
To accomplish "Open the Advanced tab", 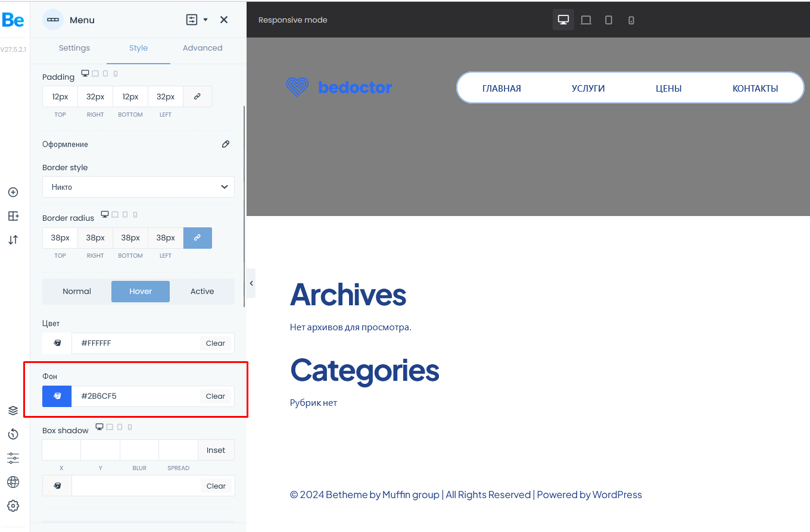I will click(x=202, y=48).
